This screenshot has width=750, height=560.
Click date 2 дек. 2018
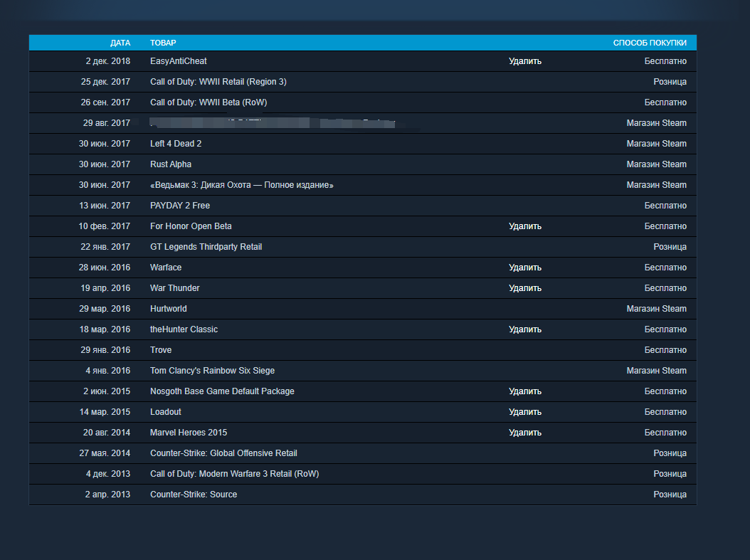pos(107,61)
